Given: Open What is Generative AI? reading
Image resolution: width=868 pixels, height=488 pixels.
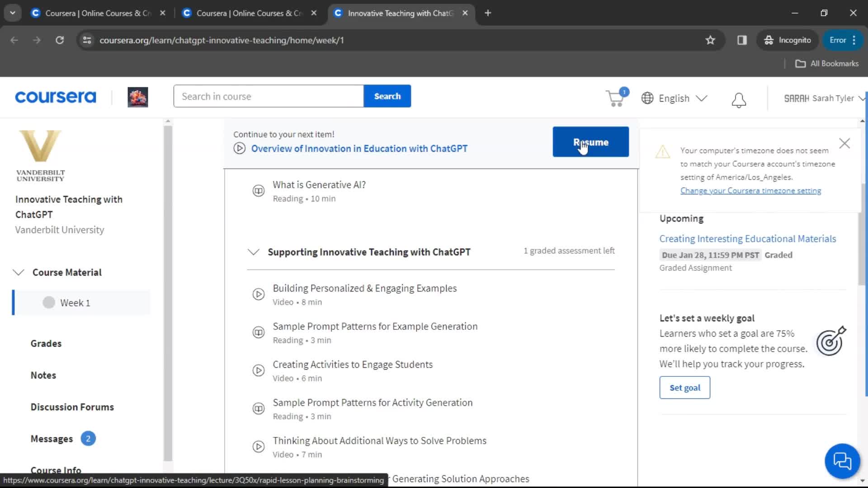Looking at the screenshot, I should 319,185.
